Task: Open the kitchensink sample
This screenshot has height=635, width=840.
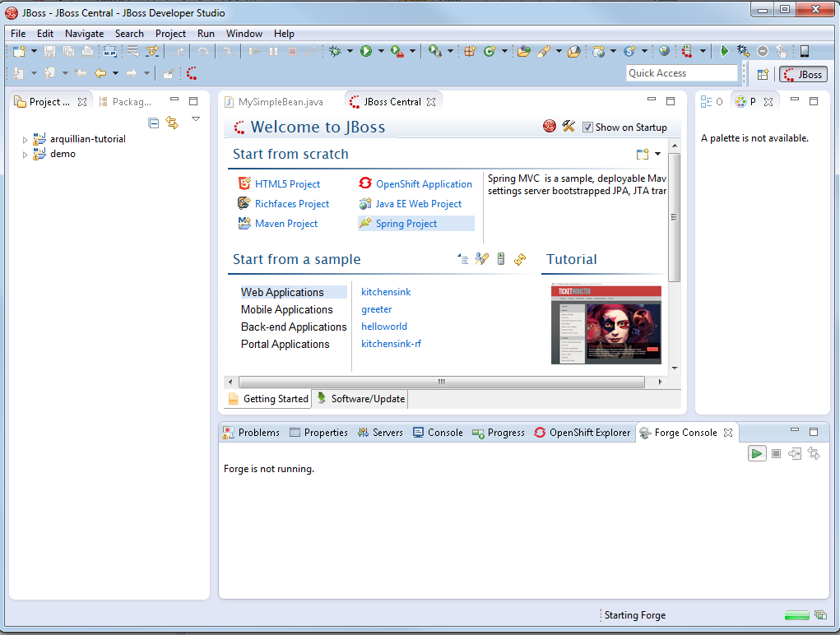Action: 386,292
